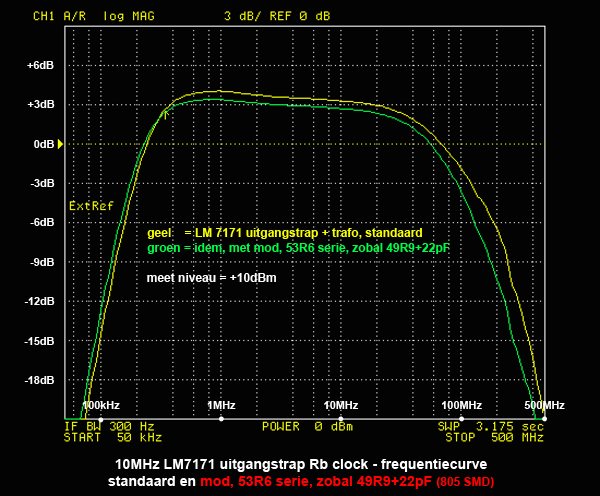Click the '1MHz' frequency label

pos(221,405)
